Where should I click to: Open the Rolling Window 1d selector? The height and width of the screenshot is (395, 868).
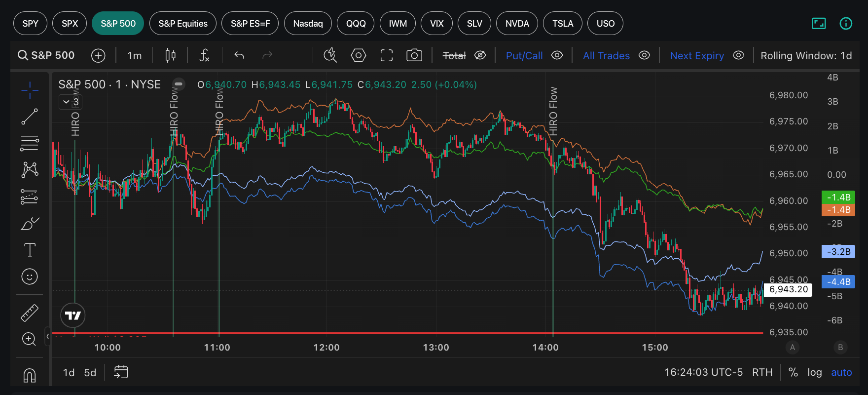[806, 56]
